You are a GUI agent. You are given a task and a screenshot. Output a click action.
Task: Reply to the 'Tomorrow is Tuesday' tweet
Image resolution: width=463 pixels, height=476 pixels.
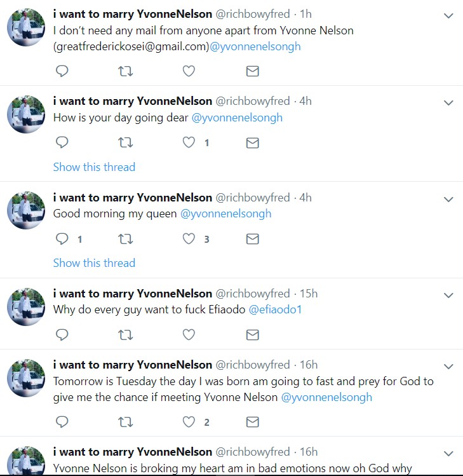tap(62, 421)
